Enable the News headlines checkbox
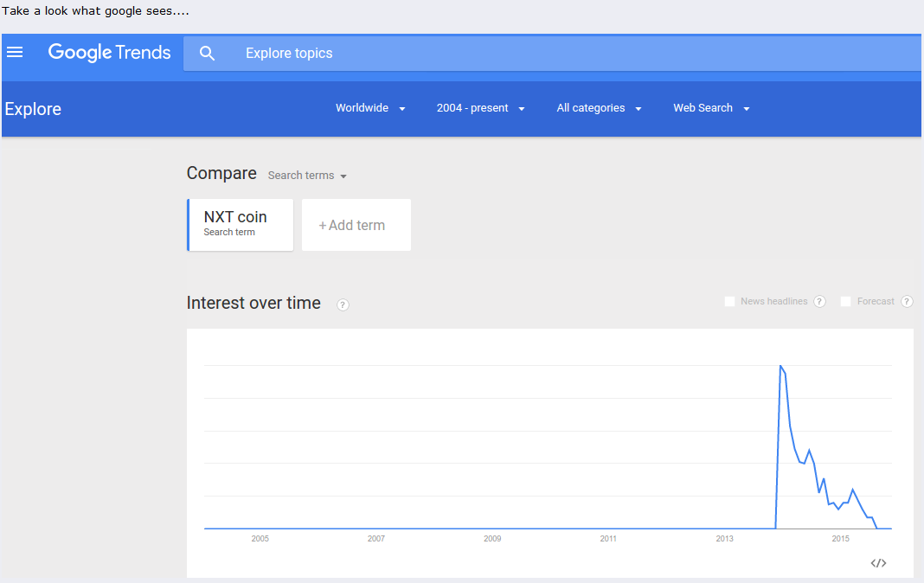Image resolution: width=924 pixels, height=583 pixels. pos(729,302)
